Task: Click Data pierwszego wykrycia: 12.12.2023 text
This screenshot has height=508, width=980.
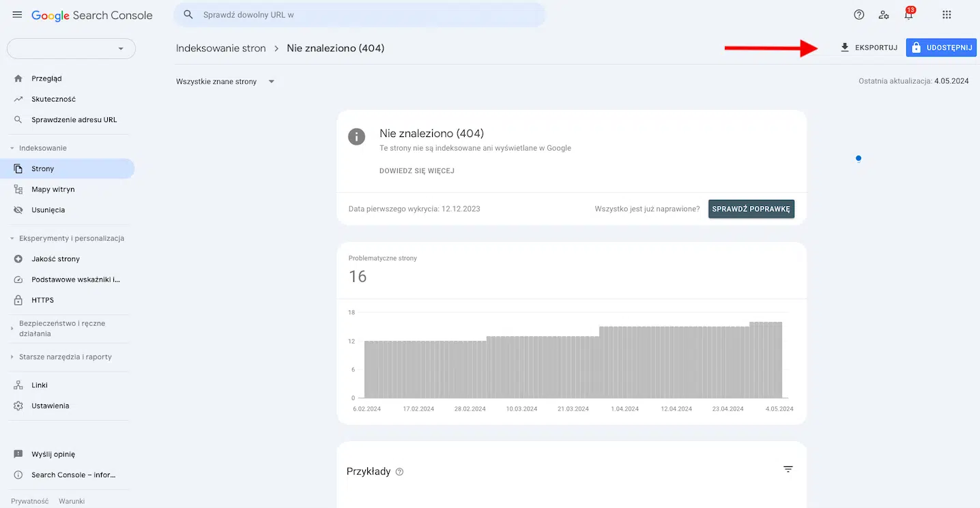Action: click(x=414, y=209)
